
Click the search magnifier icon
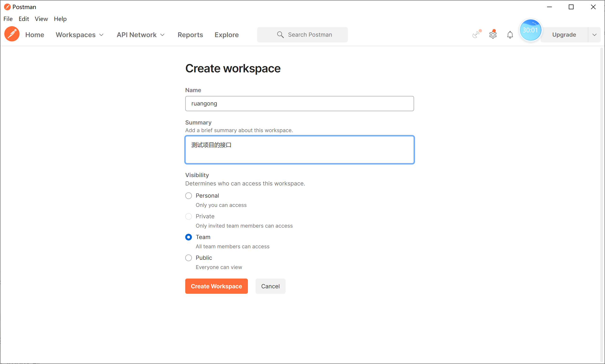(x=280, y=35)
